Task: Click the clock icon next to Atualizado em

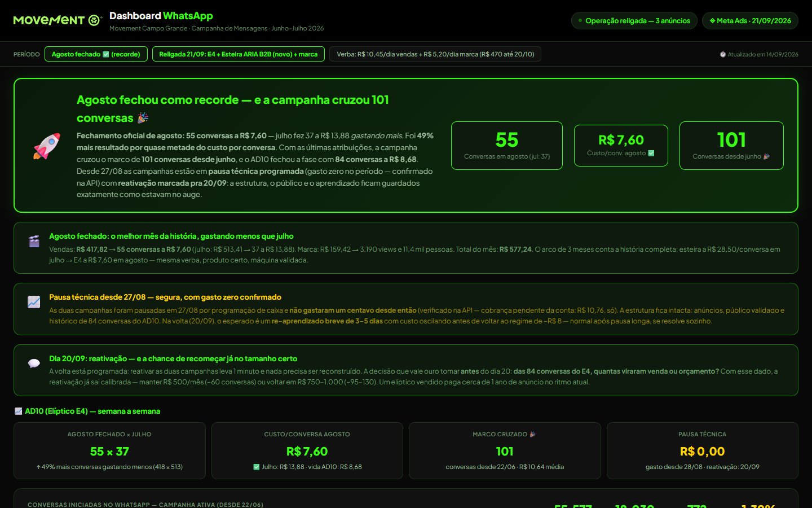Action: point(723,55)
